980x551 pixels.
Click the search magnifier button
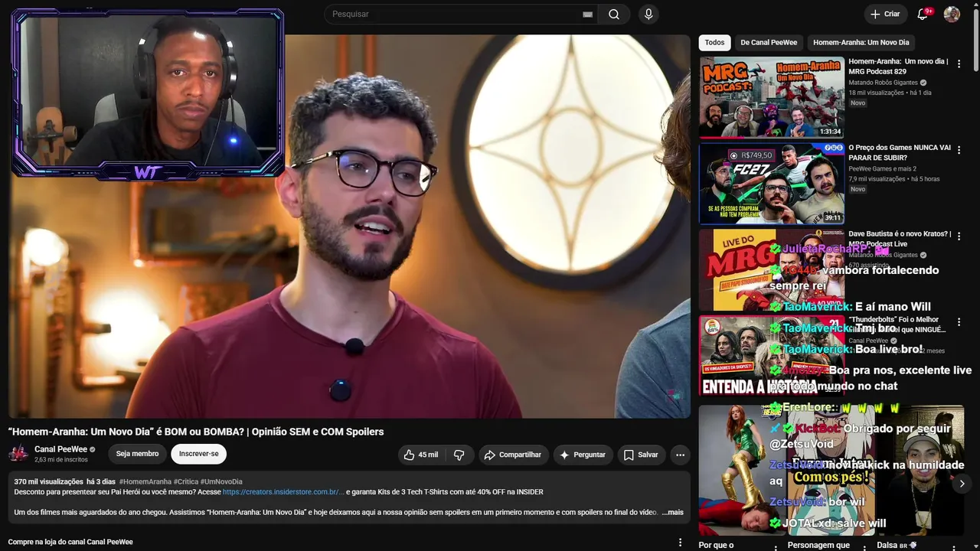[614, 15]
